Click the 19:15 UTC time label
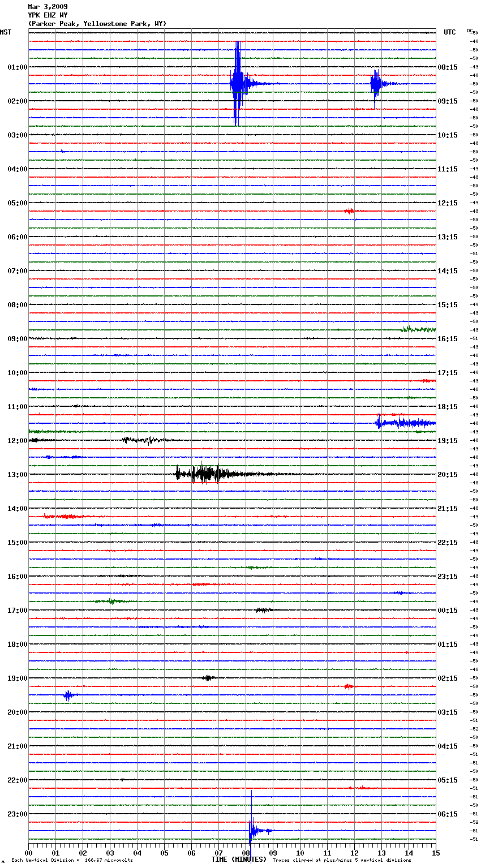This screenshot has height=868, width=481. tap(448, 441)
